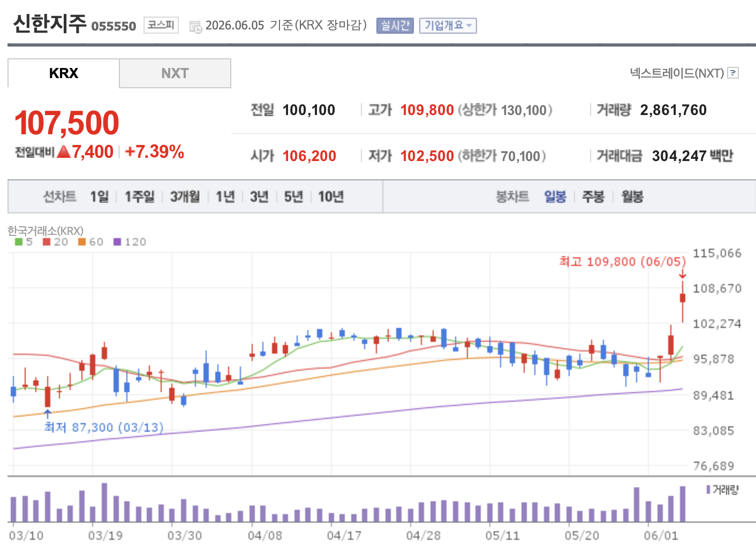
Task: Click the 실시간 real-time button
Action: point(395,26)
